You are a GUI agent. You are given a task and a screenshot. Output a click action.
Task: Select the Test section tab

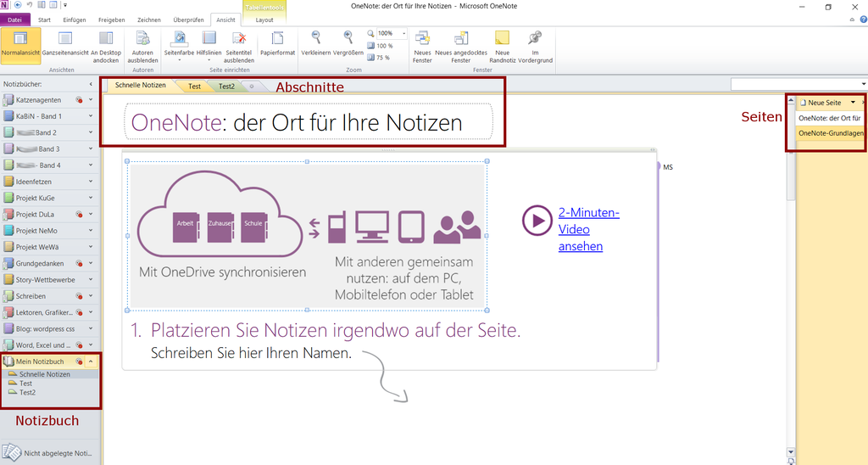tap(194, 87)
